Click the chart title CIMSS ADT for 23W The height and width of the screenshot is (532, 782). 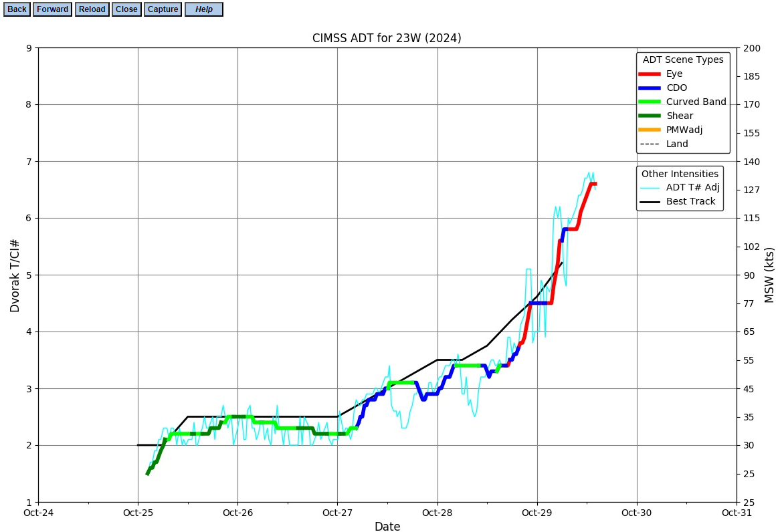pyautogui.click(x=387, y=38)
